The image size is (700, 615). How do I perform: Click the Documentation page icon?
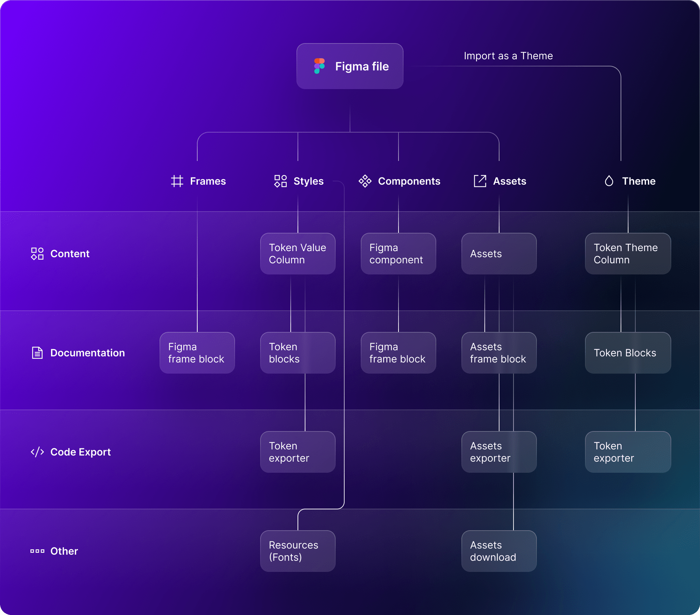37,353
